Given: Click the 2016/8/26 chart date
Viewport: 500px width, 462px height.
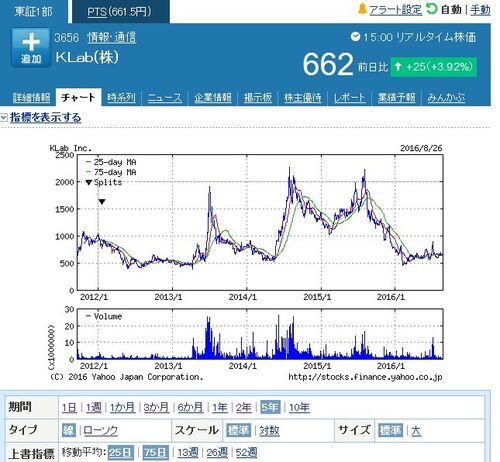Looking at the screenshot, I should tap(421, 148).
